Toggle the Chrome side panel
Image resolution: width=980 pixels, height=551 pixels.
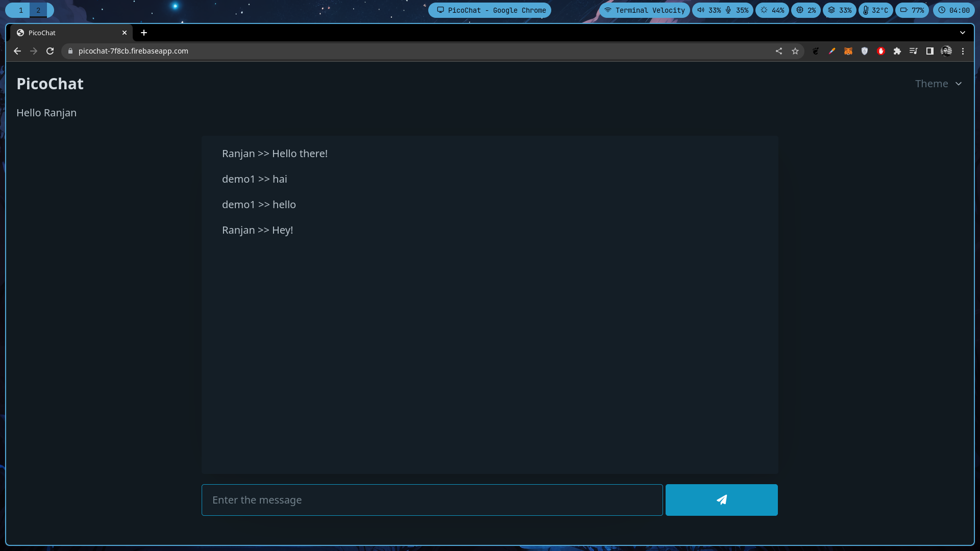click(x=930, y=51)
